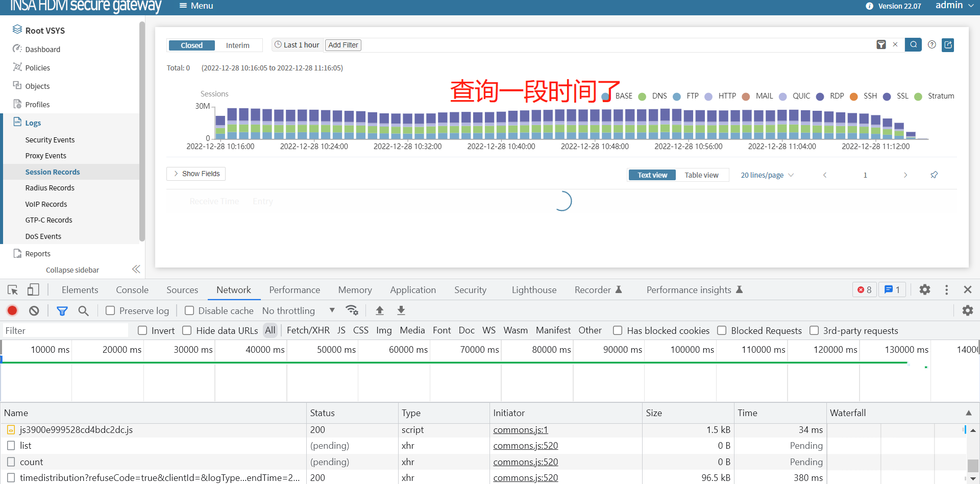Switch to Table view
This screenshot has width=980, height=484.
point(701,175)
